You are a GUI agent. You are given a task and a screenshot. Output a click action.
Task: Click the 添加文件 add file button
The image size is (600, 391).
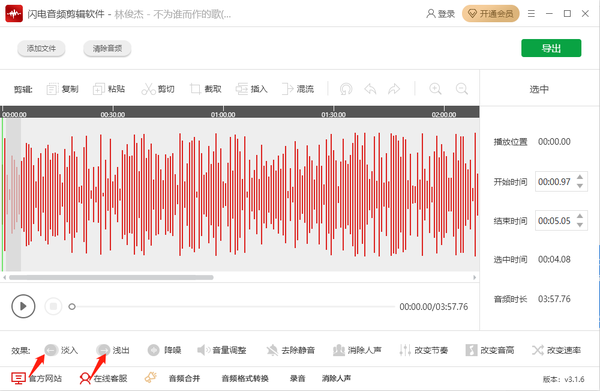tap(41, 48)
